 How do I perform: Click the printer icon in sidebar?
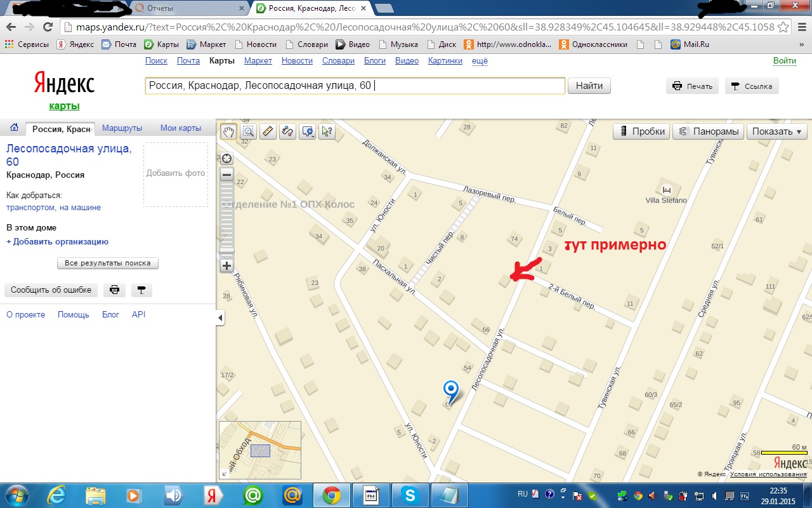[115, 290]
